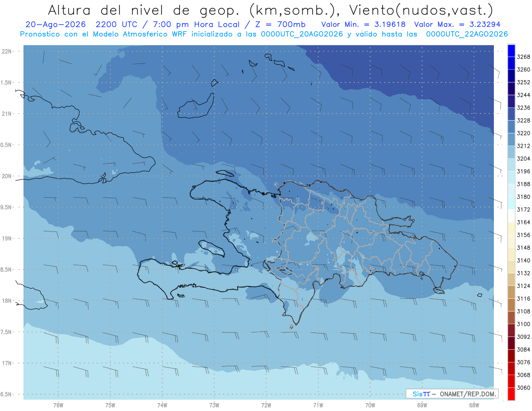This screenshot has height=411, width=532.
Task: Click the '3076' legend value
Action: coord(523,362)
